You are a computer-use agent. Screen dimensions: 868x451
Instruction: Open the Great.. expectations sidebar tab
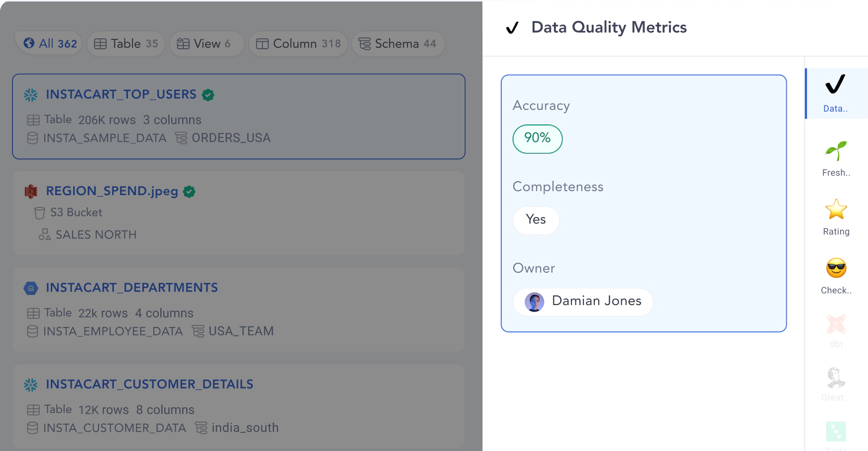pos(836,384)
